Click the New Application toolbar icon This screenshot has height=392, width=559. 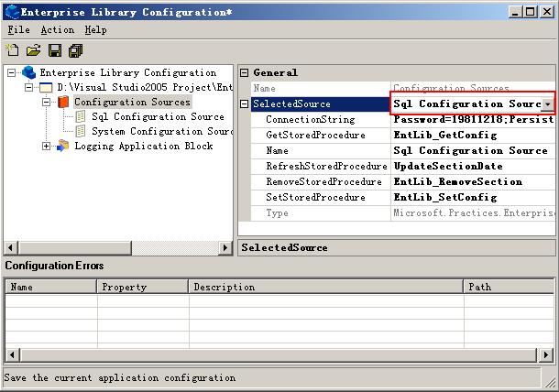(12, 50)
